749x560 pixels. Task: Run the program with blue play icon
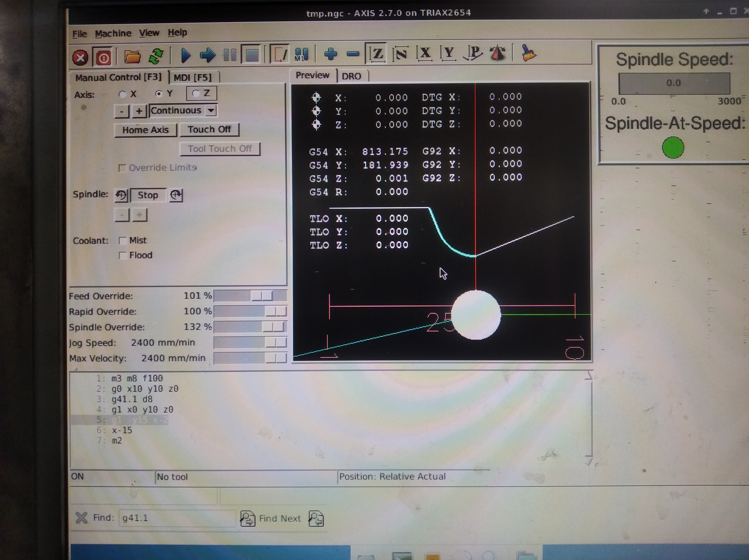tap(186, 55)
